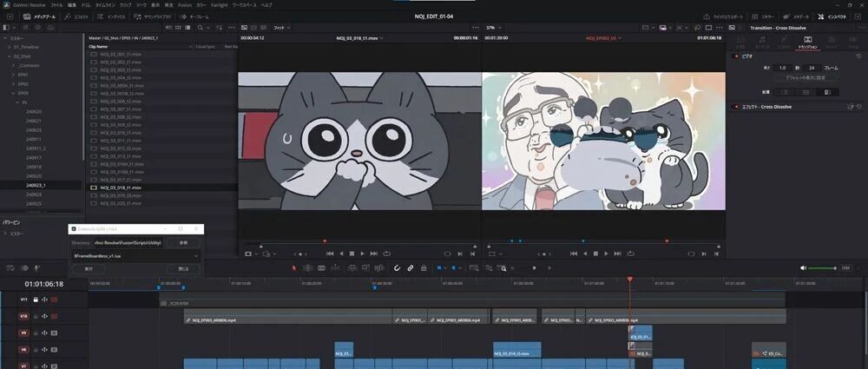Play in reverse in timeline viewer
This screenshot has height=369, width=868.
(585, 254)
